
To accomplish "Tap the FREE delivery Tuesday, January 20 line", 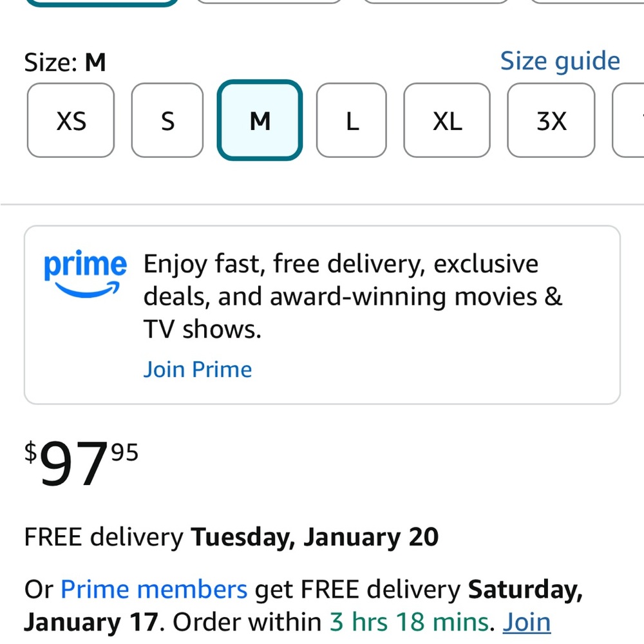I will (231, 536).
